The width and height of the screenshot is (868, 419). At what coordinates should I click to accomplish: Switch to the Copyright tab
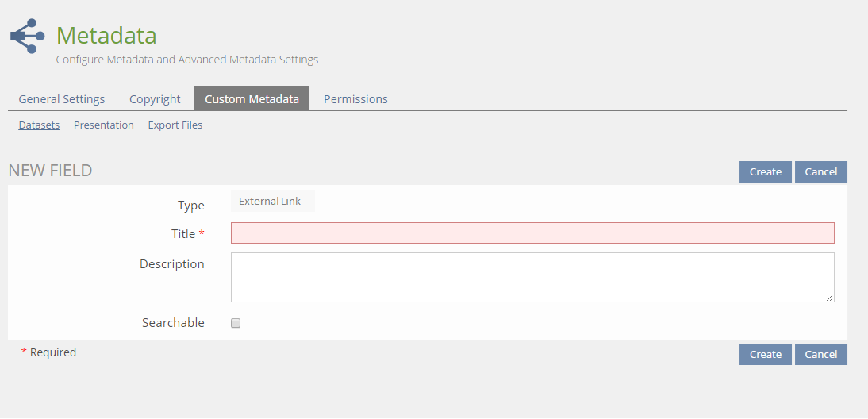point(155,99)
